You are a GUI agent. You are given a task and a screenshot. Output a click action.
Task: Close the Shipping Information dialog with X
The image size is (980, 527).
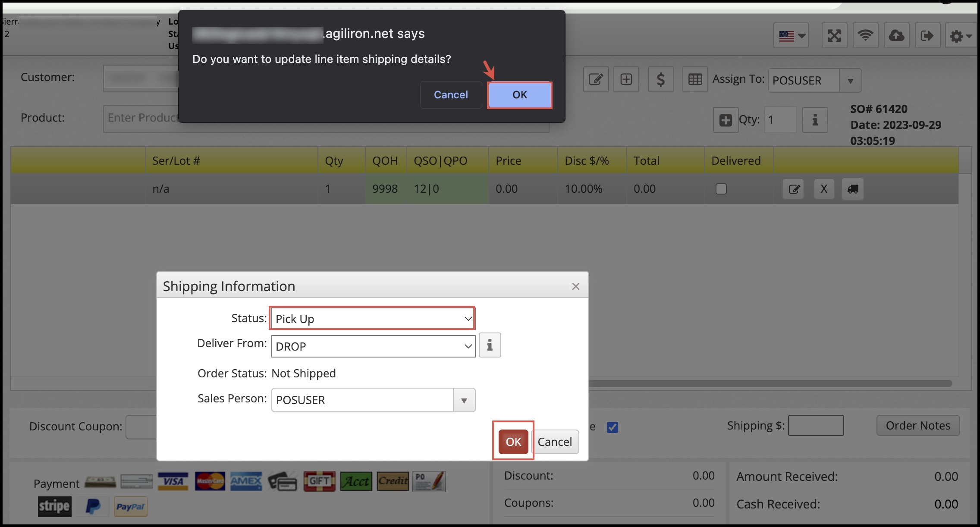point(575,286)
